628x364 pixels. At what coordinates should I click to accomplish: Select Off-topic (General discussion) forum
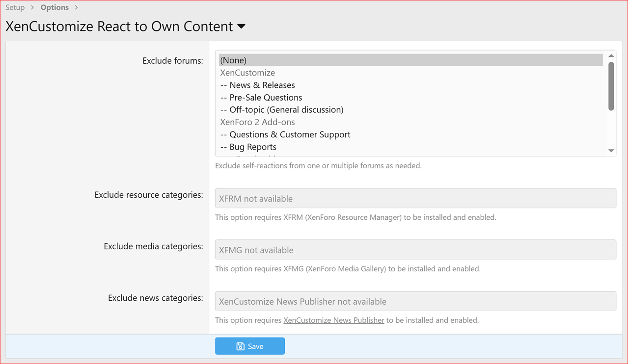[410, 109]
